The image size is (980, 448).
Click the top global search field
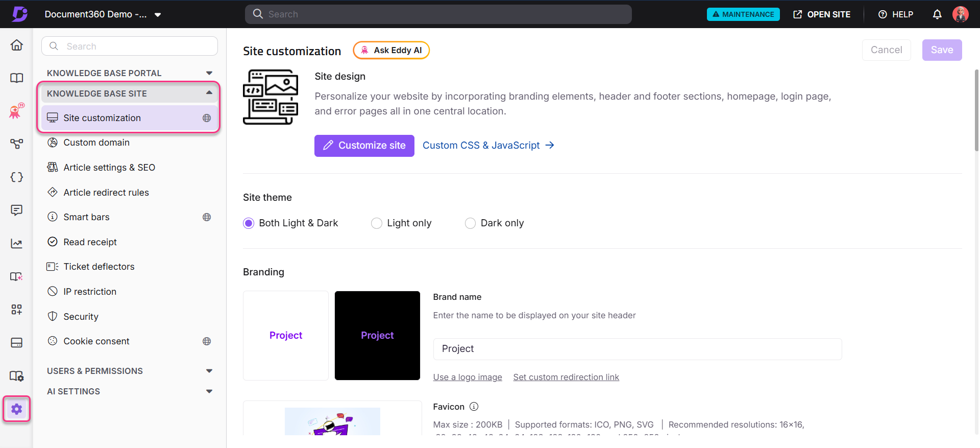(438, 14)
